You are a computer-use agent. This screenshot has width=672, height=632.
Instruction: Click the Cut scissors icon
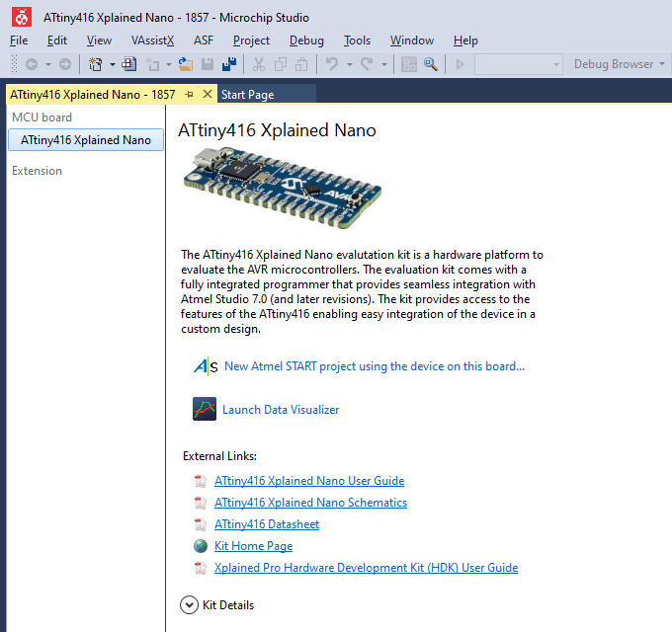(x=259, y=64)
